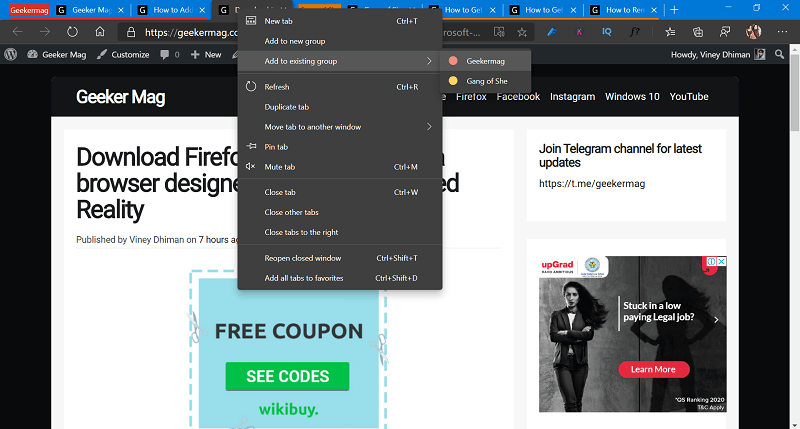This screenshot has width=800, height=429.
Task: Go back with the browser back arrow
Action: 17,32
